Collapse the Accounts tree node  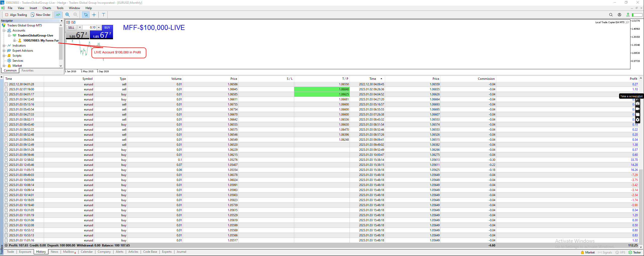point(4,30)
